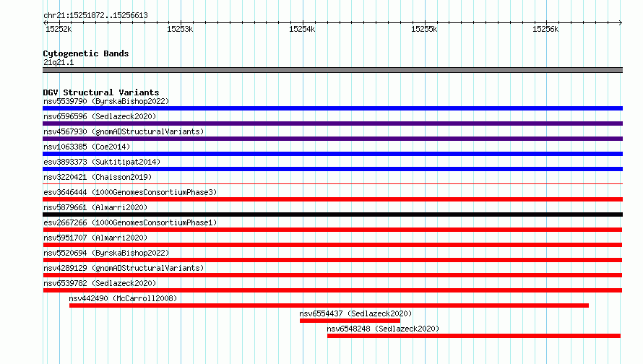Click the 15254k ruler label
The width and height of the screenshot is (643, 364).
(x=302, y=29)
